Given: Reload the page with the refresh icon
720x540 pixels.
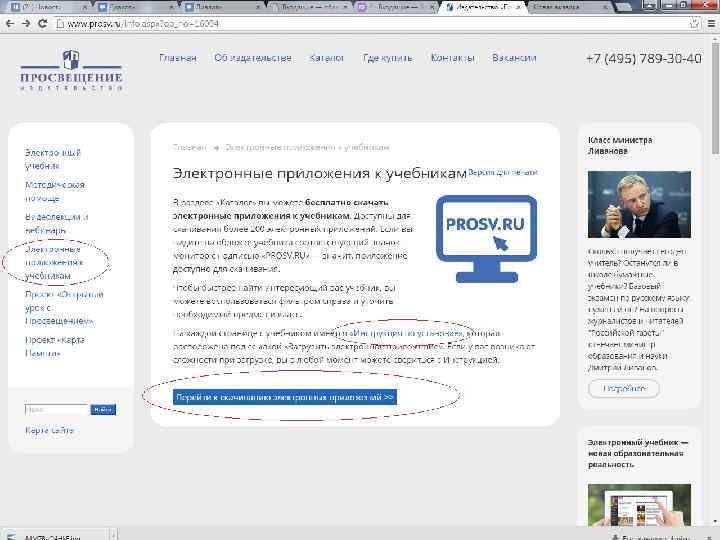Looking at the screenshot, I should 43,23.
